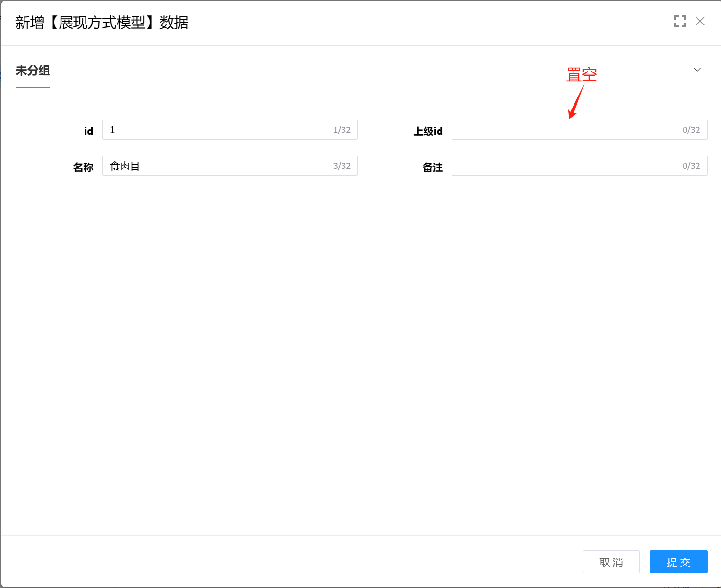Click the fullscreen toggle icon in dialog header
Screen dimensions: 721x588
[x=680, y=21]
